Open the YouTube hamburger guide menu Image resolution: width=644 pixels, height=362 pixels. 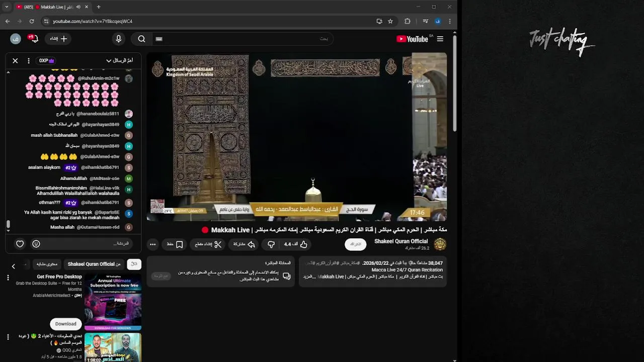coord(440,39)
